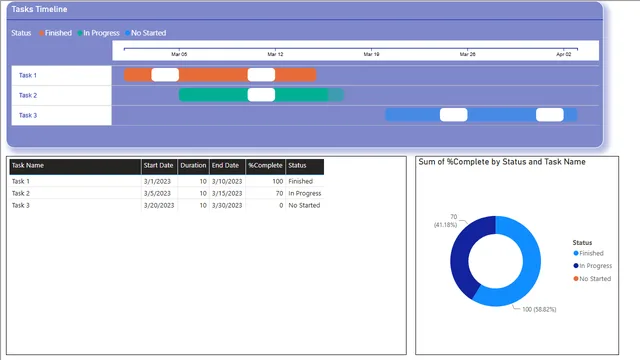The width and height of the screenshot is (640, 360).
Task: Sort by Duration column header
Action: click(193, 166)
